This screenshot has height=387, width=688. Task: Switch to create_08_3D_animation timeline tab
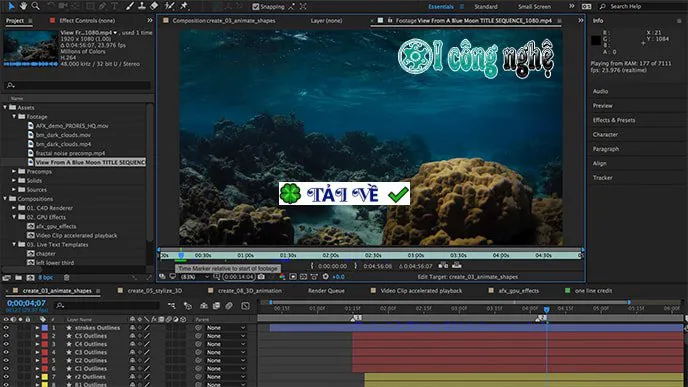pyautogui.click(x=251, y=290)
